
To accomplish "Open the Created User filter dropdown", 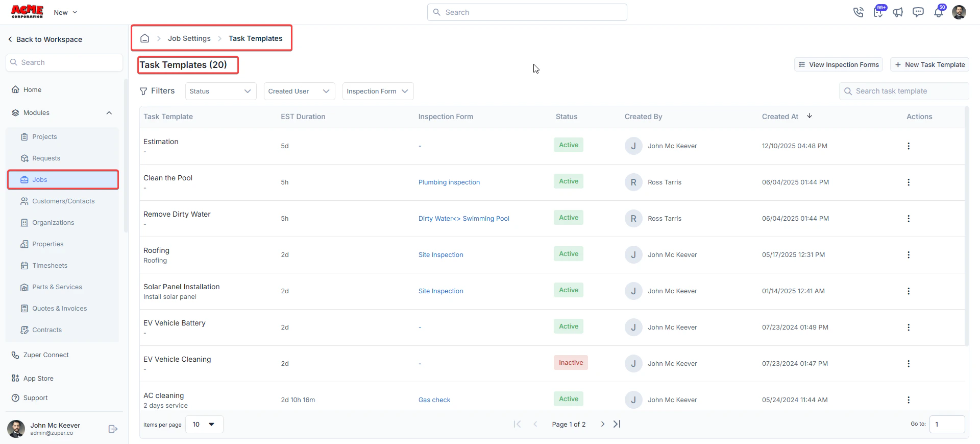I will 299,91.
